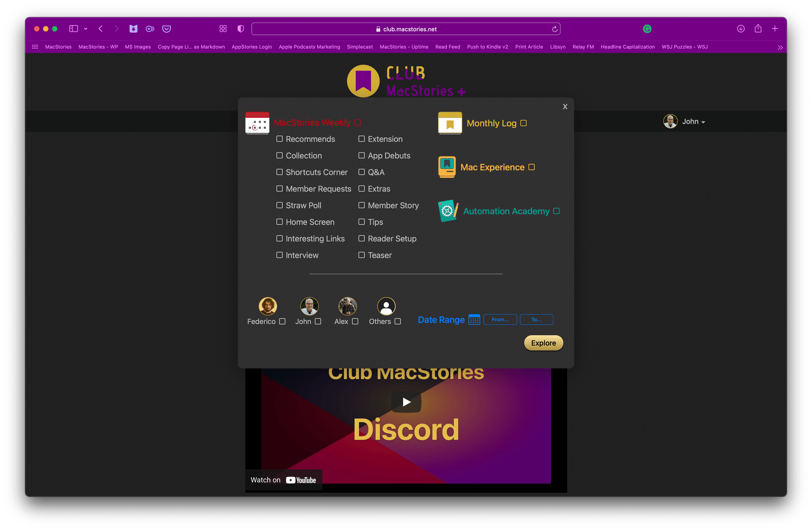Click Watch on YouTube link
The image size is (812, 530).
coord(283,480)
